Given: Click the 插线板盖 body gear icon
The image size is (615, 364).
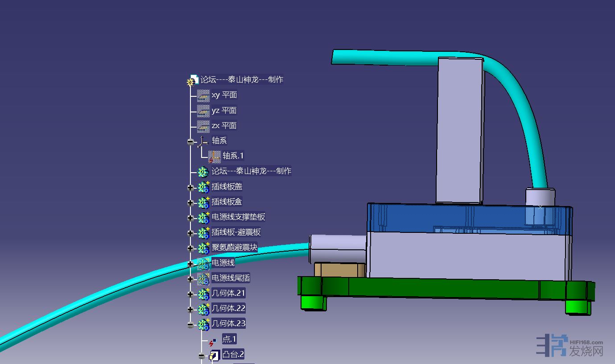Looking at the screenshot, I should [203, 187].
